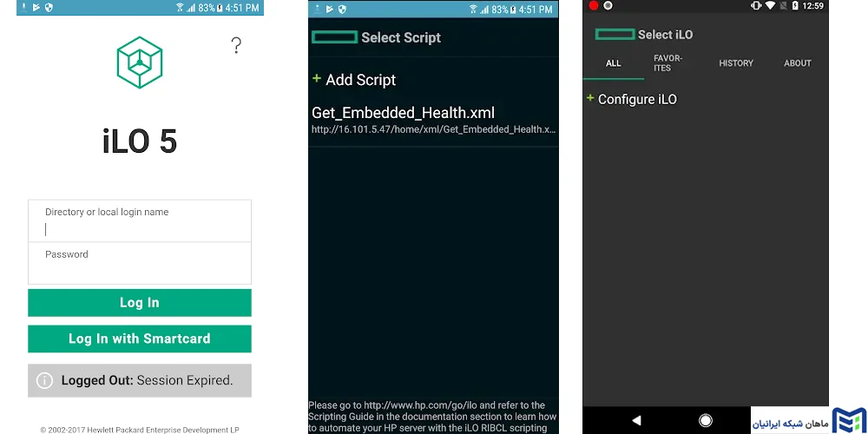Focus the Password field
The height and width of the screenshot is (434, 868).
[140, 263]
